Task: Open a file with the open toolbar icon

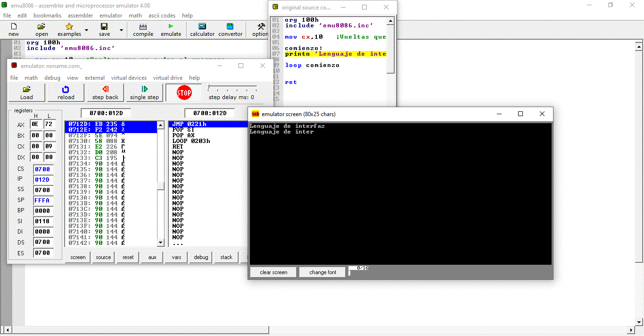Action: pyautogui.click(x=41, y=30)
